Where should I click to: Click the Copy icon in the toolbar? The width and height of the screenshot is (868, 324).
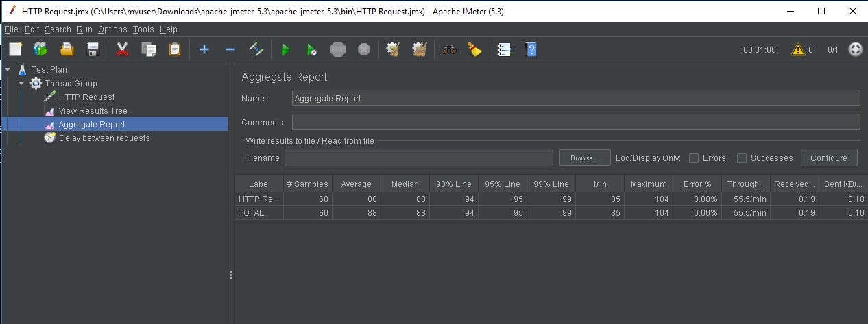coord(149,49)
